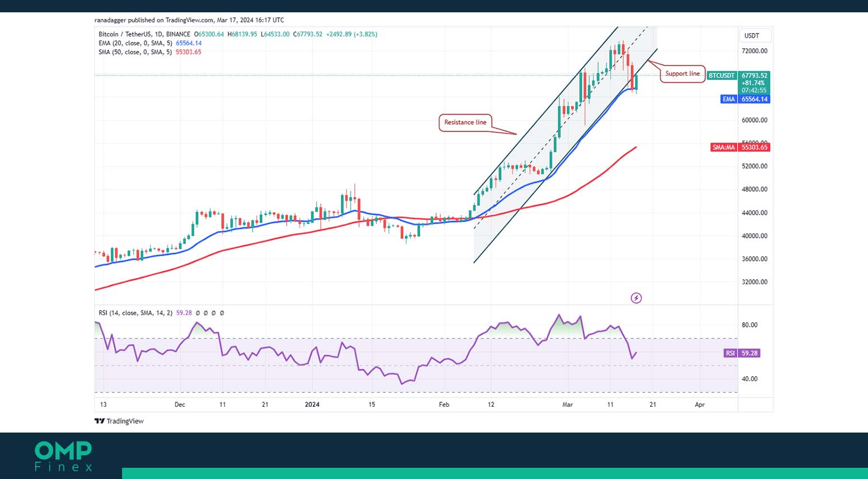This screenshot has width=868, height=479.
Task: Click the 'Dec' date axis label
Action: [180, 405]
